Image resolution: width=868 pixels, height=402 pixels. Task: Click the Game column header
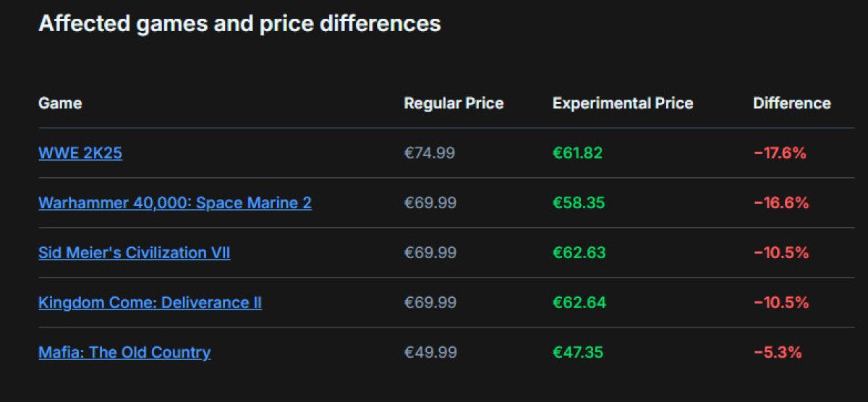pyautogui.click(x=60, y=103)
